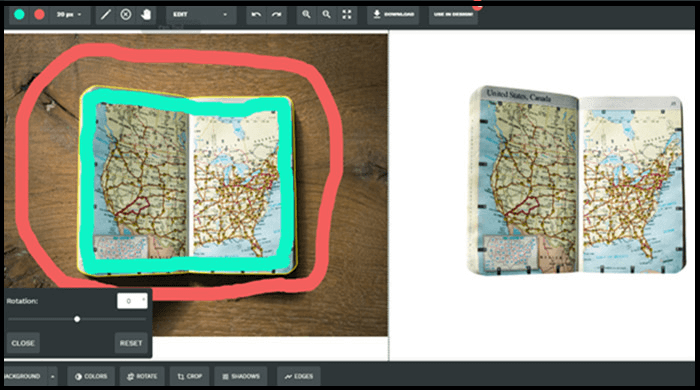This screenshot has height=390, width=700.
Task: Open the brush size dropdown
Action: pos(69,15)
